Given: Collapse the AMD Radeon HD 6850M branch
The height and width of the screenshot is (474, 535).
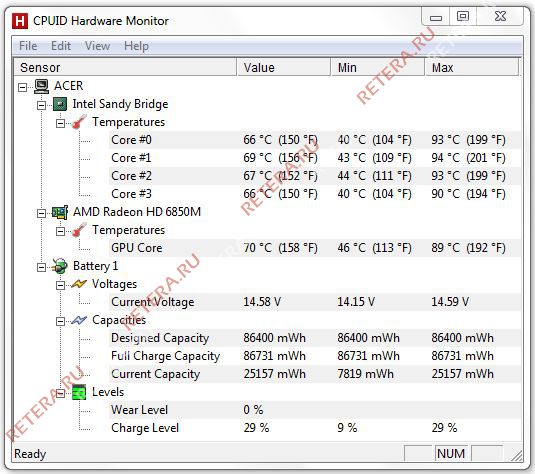Looking at the screenshot, I should (x=41, y=214).
